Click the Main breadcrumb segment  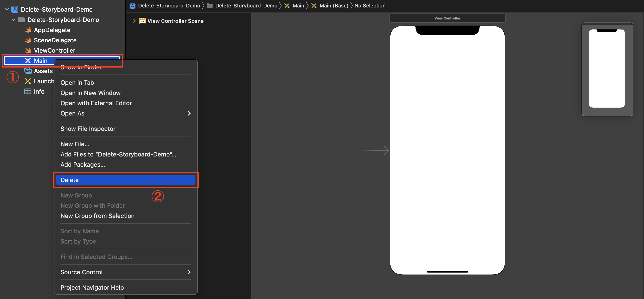click(x=298, y=6)
